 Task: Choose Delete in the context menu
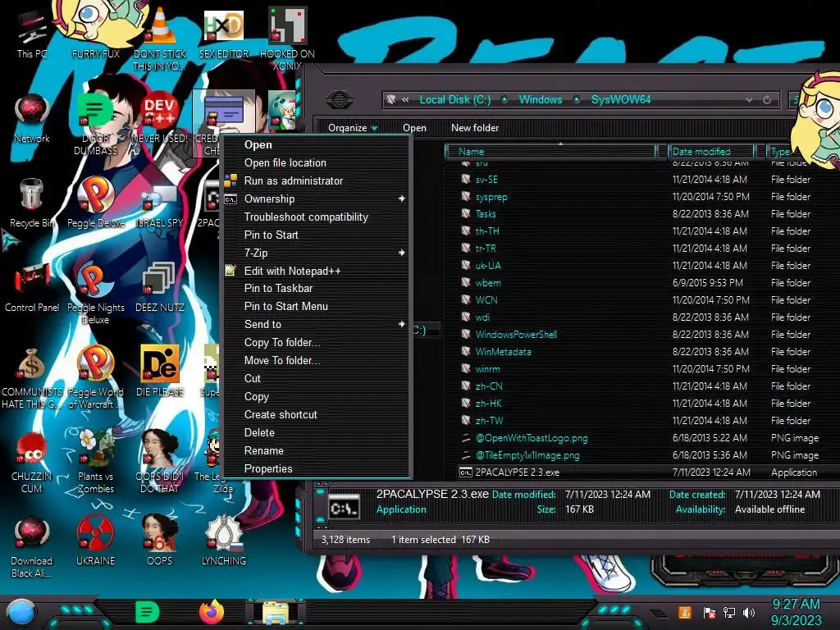(x=317, y=433)
